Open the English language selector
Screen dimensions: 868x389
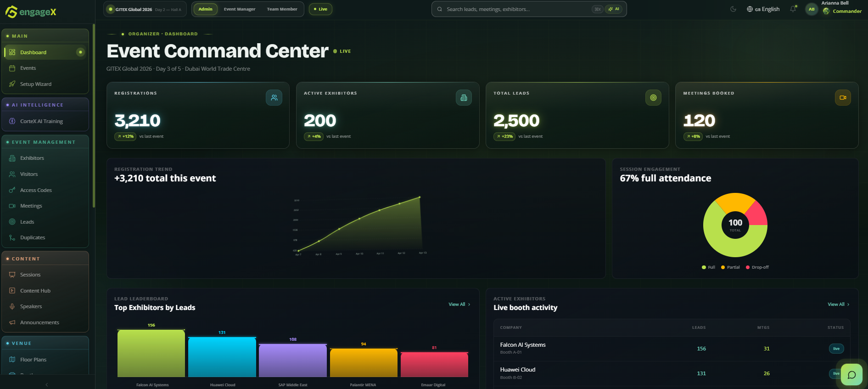click(x=763, y=9)
